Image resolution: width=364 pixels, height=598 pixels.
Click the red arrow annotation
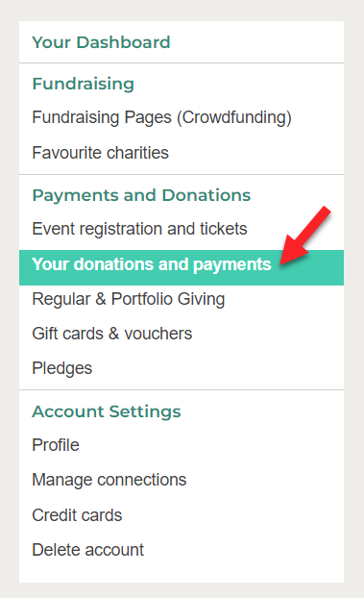(304, 236)
